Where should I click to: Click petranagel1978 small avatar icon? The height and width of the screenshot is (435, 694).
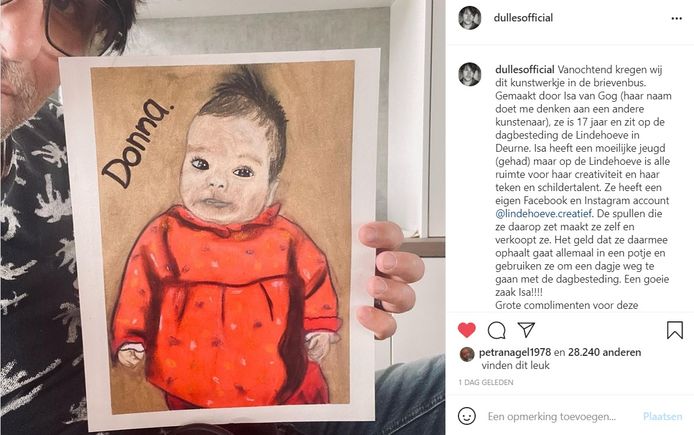tap(467, 354)
